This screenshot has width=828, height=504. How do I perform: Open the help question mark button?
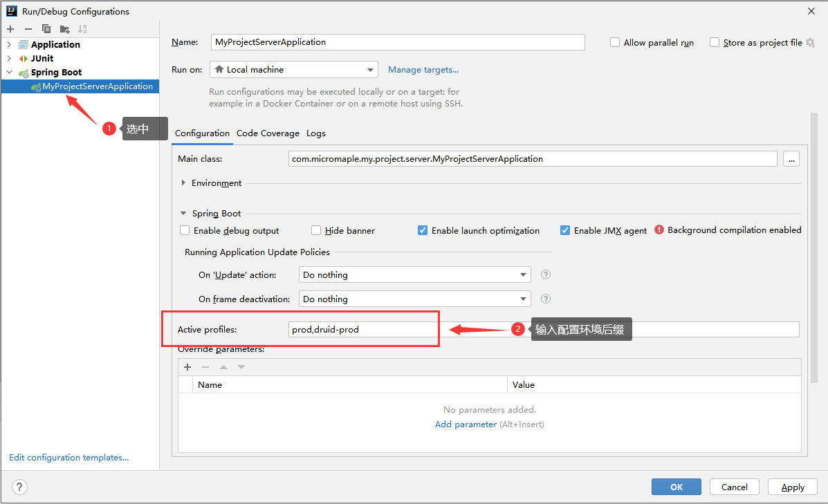click(19, 487)
